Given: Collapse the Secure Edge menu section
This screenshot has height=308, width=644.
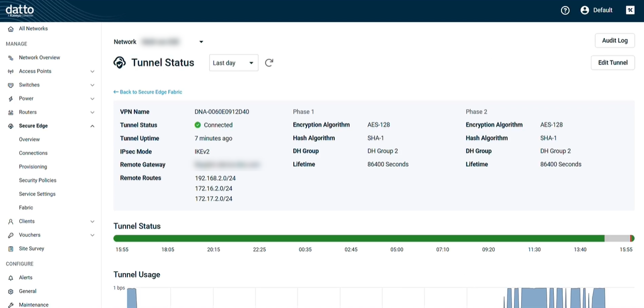Looking at the screenshot, I should [92, 126].
